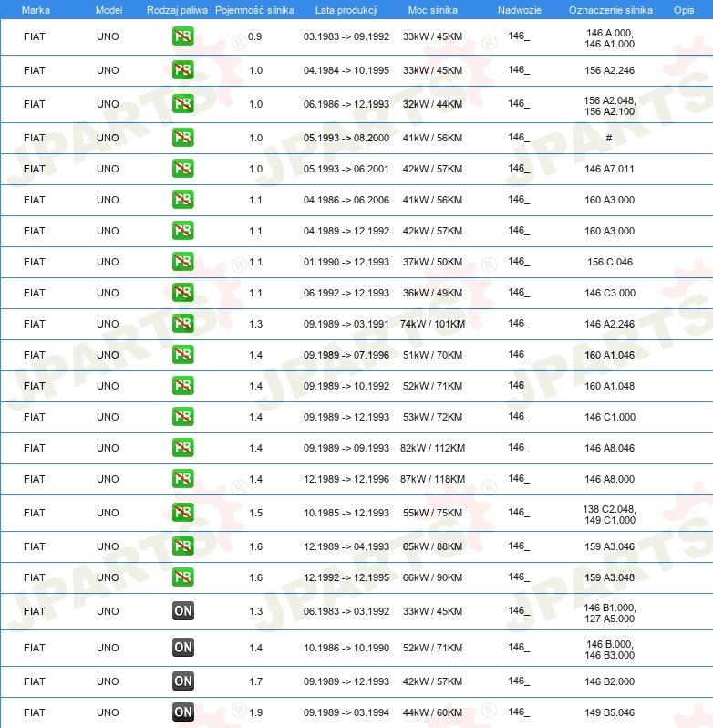This screenshot has height=728, width=713.
Task: Select engine code 146 A.000, 146 A1.000
Action: pos(610,38)
